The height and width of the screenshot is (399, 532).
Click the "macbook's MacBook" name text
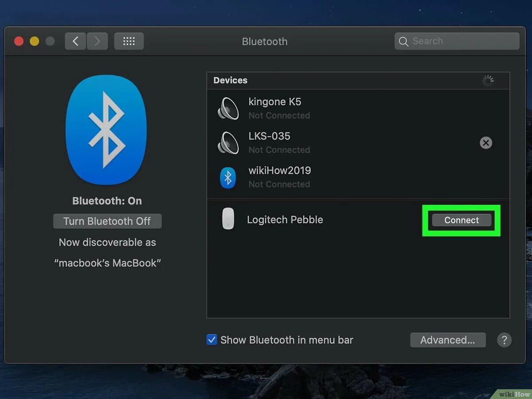pyautogui.click(x=107, y=263)
